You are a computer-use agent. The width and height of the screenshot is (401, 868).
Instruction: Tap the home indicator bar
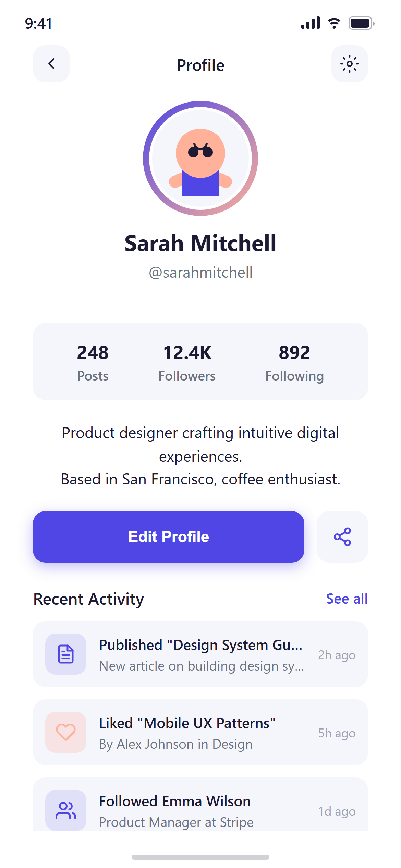pyautogui.click(x=200, y=857)
